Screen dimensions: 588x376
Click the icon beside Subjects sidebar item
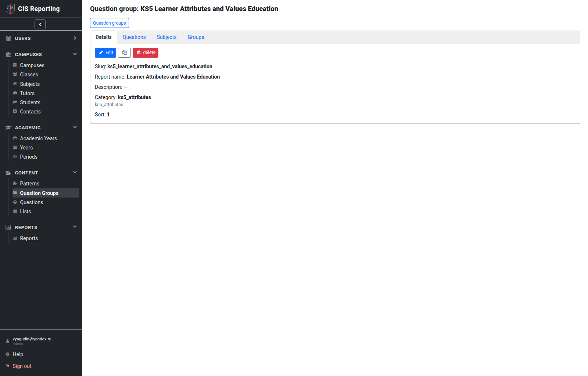pyautogui.click(x=15, y=84)
